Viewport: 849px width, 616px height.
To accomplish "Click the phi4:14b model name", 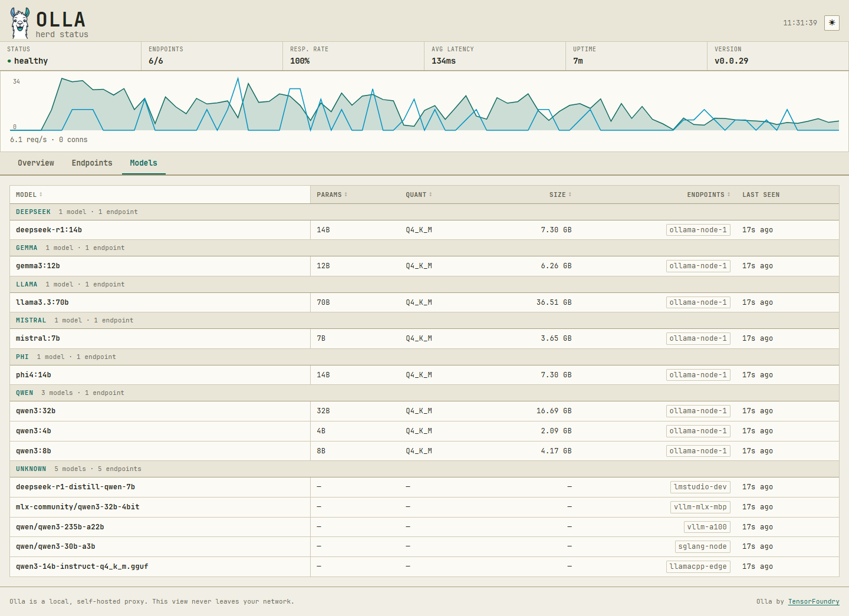I will [34, 375].
